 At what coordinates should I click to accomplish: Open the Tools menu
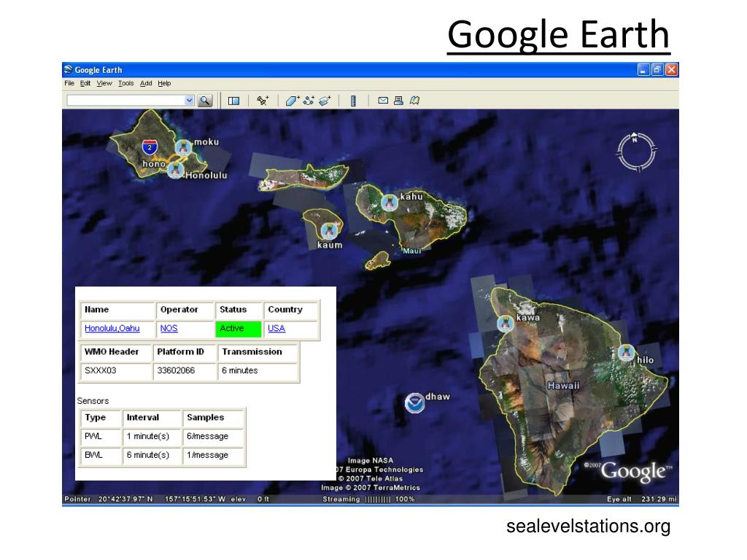click(x=126, y=83)
